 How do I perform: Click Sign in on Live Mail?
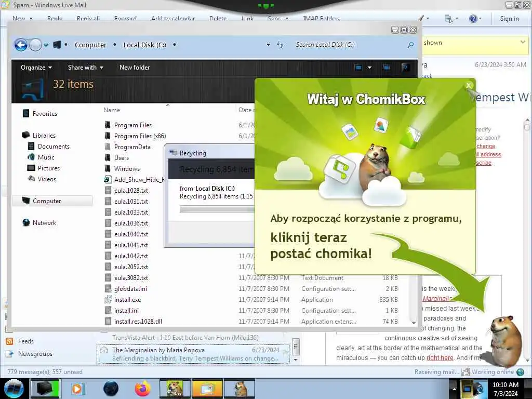click(509, 19)
